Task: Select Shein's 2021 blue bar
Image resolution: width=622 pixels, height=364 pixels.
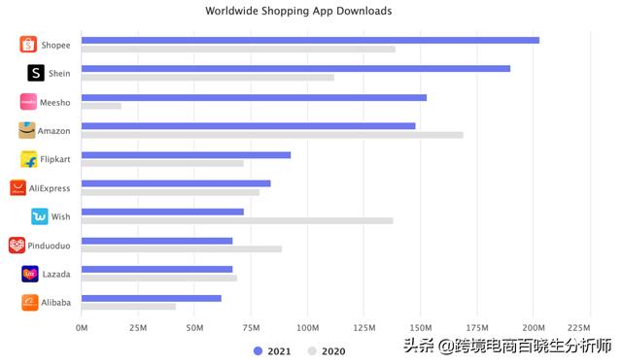Action: (295, 69)
